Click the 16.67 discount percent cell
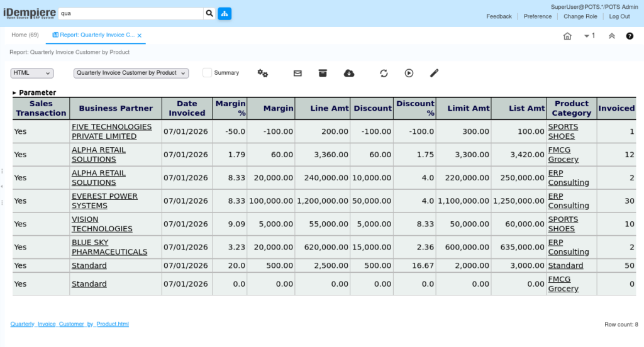Screen dimensions: 644x347 415,265
